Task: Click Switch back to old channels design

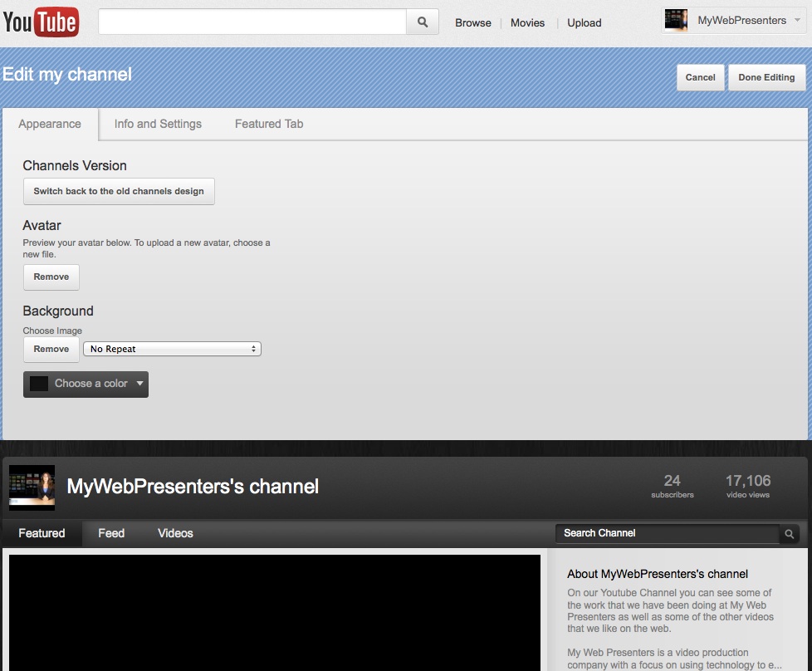Action: (x=119, y=191)
